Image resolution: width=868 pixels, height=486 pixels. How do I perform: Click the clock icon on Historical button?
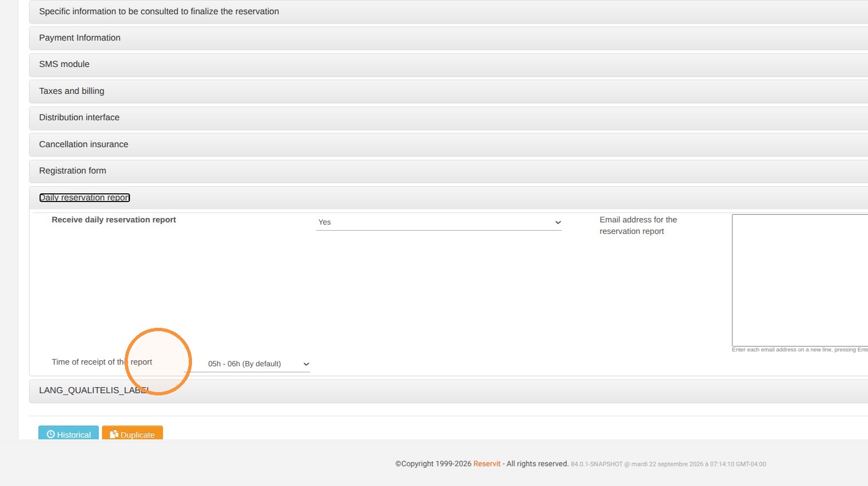51,434
